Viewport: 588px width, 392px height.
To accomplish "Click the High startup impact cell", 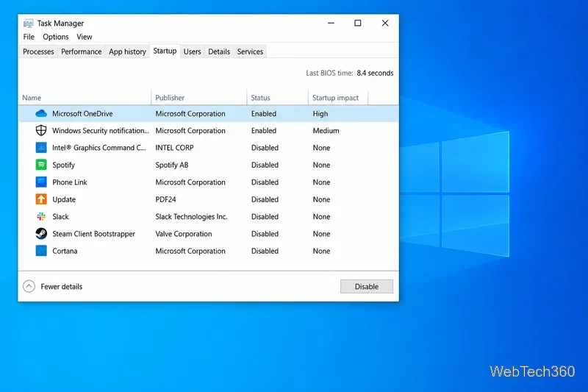I will (320, 114).
